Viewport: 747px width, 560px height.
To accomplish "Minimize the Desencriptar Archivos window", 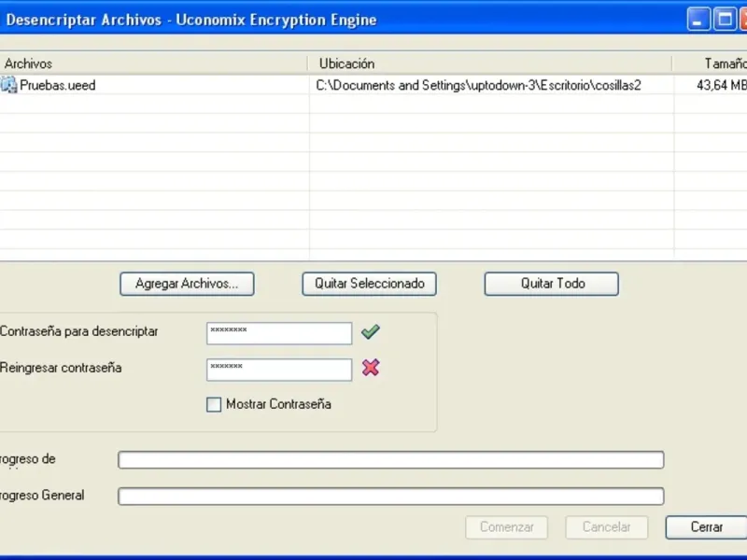I will [x=698, y=20].
